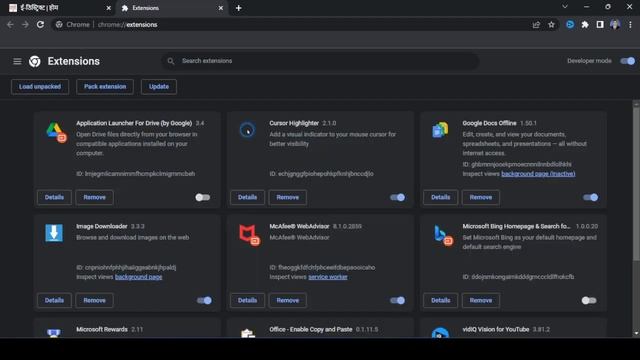Disable the Google Docs Offline extension
The image size is (640, 360).
[x=590, y=197]
